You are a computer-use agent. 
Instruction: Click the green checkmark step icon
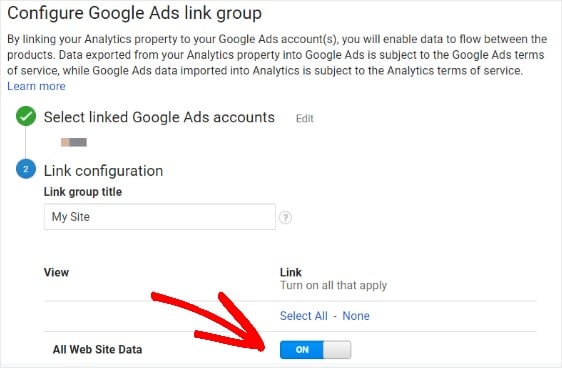(x=26, y=116)
